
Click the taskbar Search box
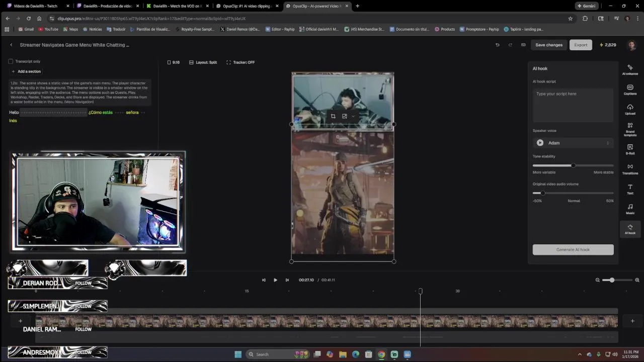tap(277, 354)
